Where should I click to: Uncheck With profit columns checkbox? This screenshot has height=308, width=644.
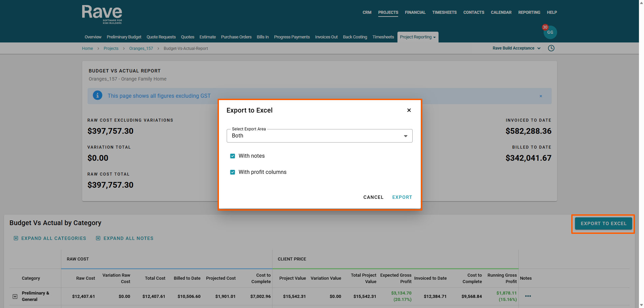tap(232, 172)
